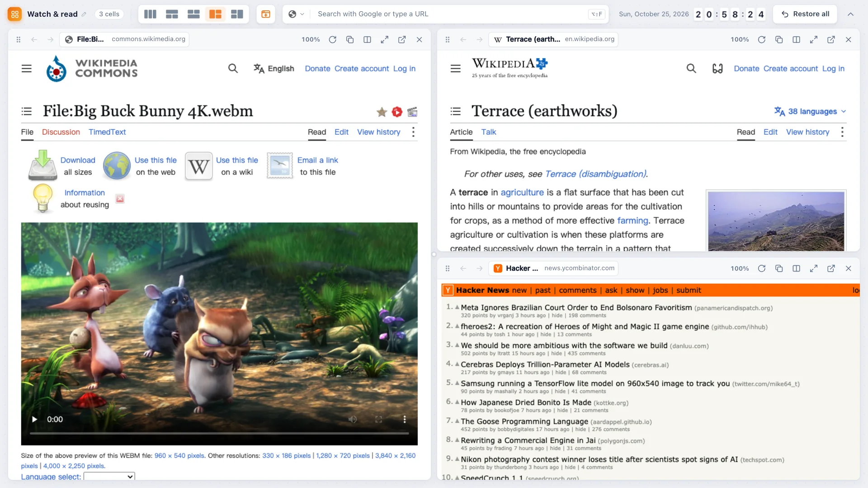Open more options on Big Buck Bunny page tabs
868x488 pixels.
pyautogui.click(x=413, y=132)
